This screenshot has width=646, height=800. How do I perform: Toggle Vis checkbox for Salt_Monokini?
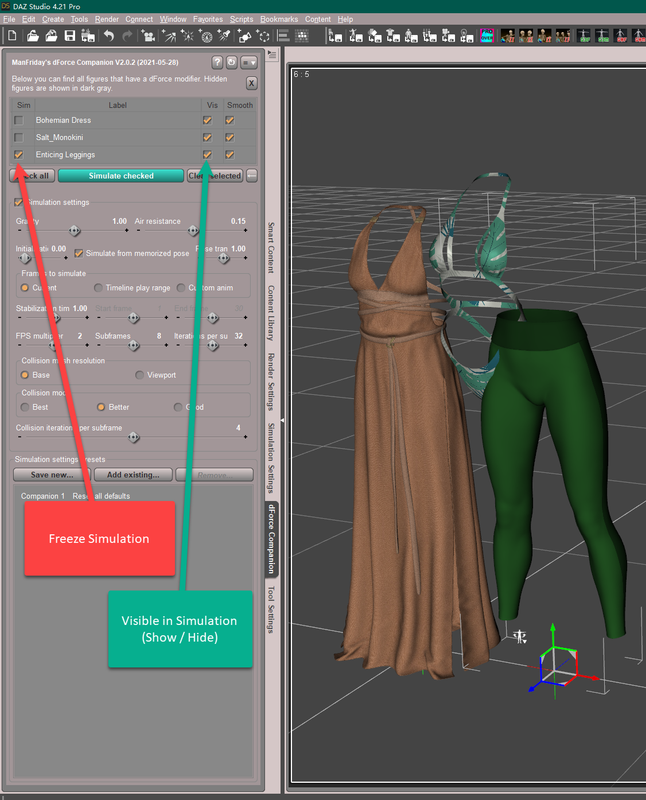207,137
